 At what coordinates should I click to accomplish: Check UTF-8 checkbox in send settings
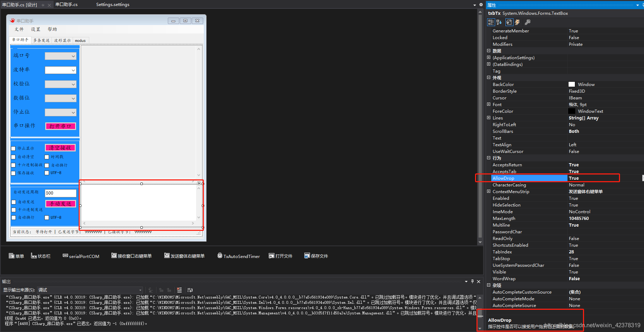tap(47, 217)
